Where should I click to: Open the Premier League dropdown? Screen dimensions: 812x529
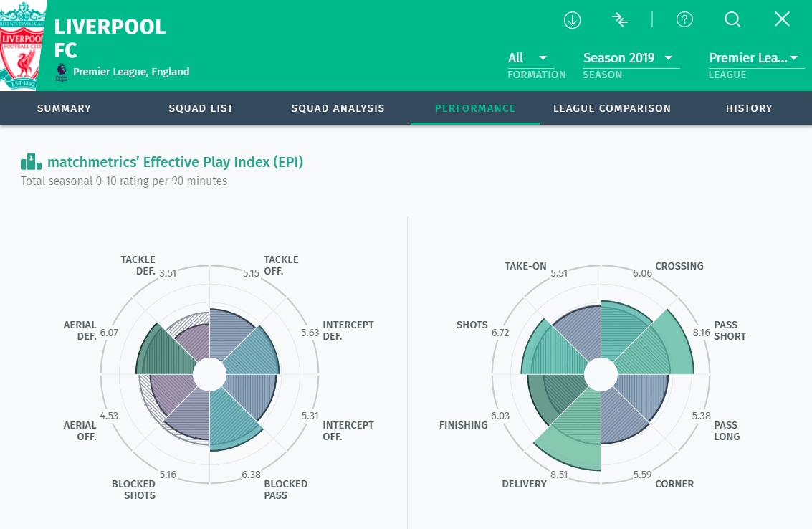(756, 58)
